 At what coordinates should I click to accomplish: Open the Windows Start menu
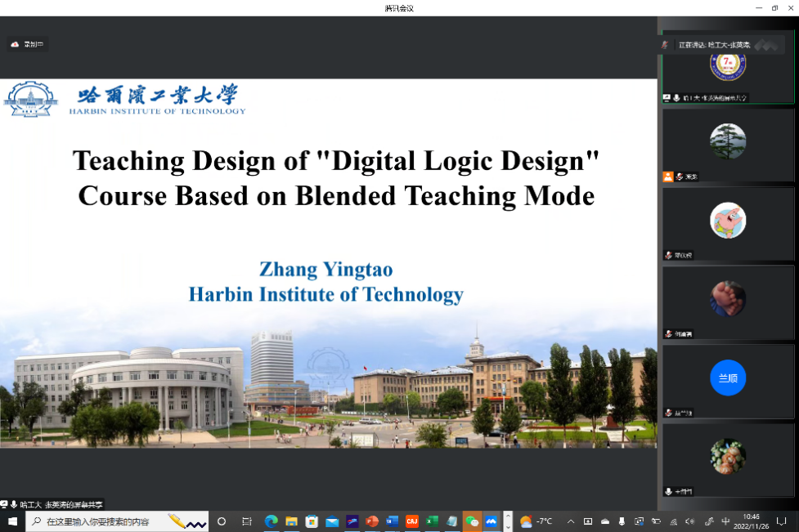(x=12, y=521)
